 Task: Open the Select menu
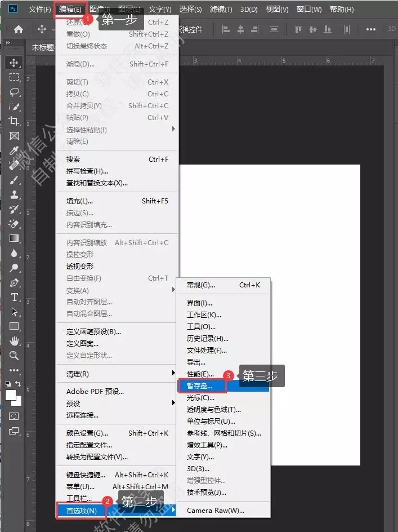[190, 9]
